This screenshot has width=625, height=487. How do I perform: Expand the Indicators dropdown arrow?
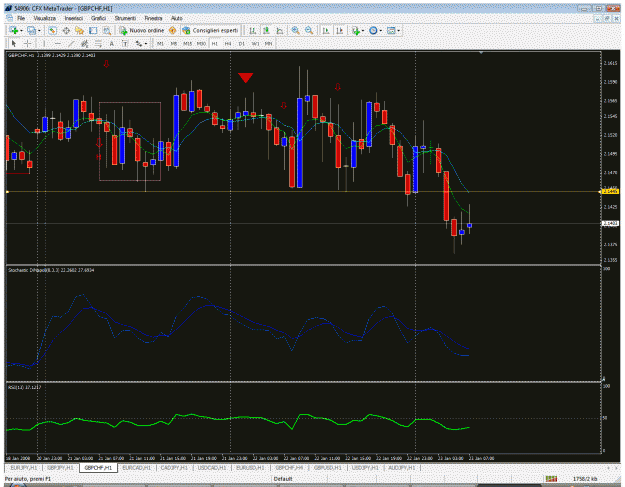(x=363, y=31)
